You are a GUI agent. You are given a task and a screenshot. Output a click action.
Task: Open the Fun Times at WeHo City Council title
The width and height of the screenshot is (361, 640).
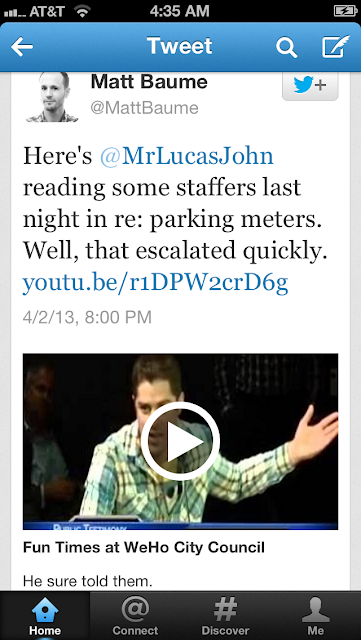pos(144,547)
